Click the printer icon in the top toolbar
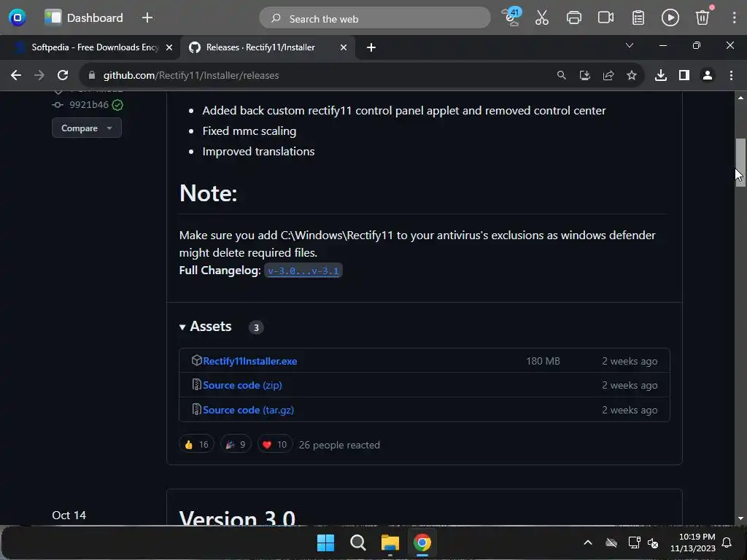 (573, 17)
